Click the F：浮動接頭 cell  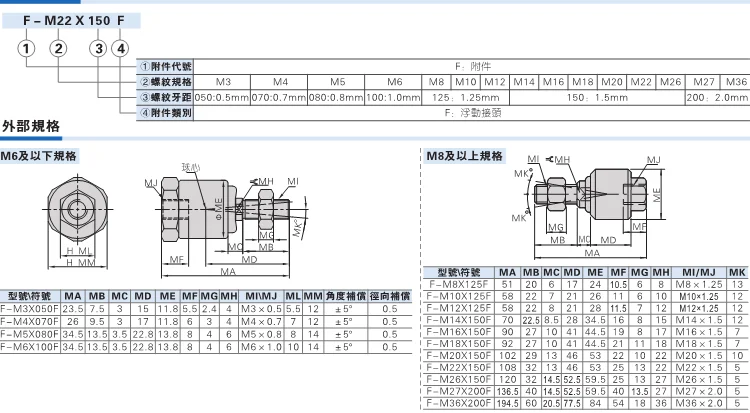click(473, 113)
